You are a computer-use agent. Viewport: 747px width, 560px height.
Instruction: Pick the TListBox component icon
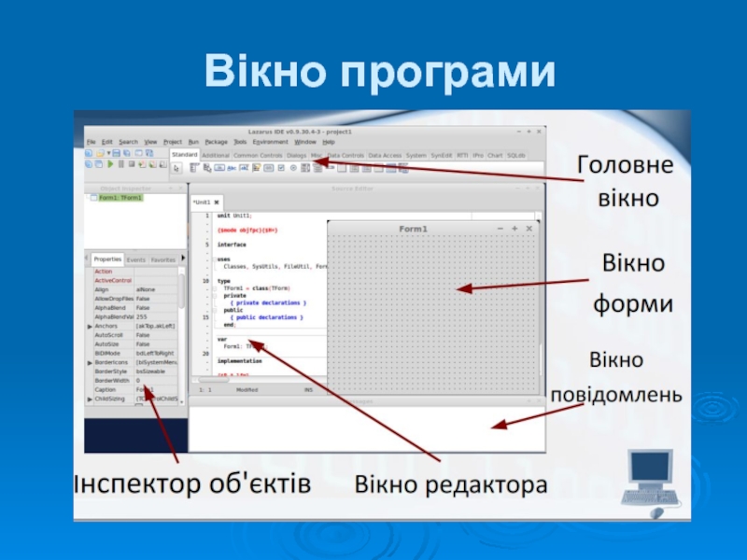[305, 168]
